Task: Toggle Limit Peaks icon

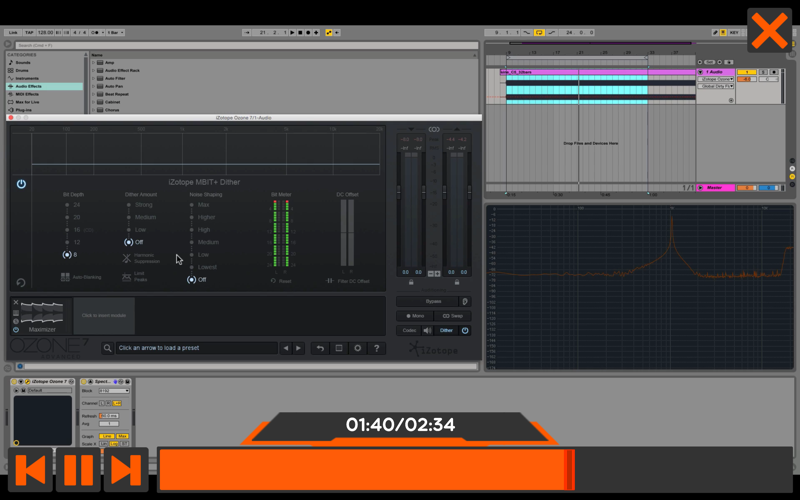Action: pos(127,277)
